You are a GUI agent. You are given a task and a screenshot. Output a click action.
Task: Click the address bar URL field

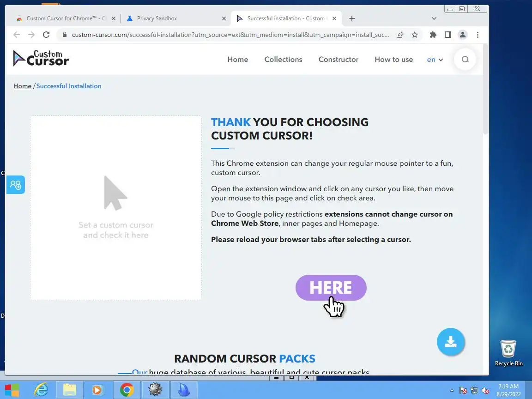click(230, 35)
